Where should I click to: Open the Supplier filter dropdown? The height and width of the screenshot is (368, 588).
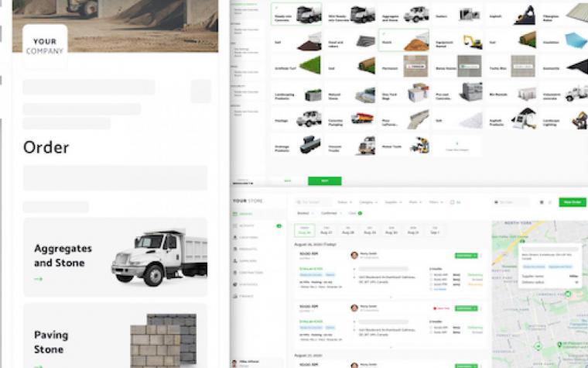[x=393, y=202]
